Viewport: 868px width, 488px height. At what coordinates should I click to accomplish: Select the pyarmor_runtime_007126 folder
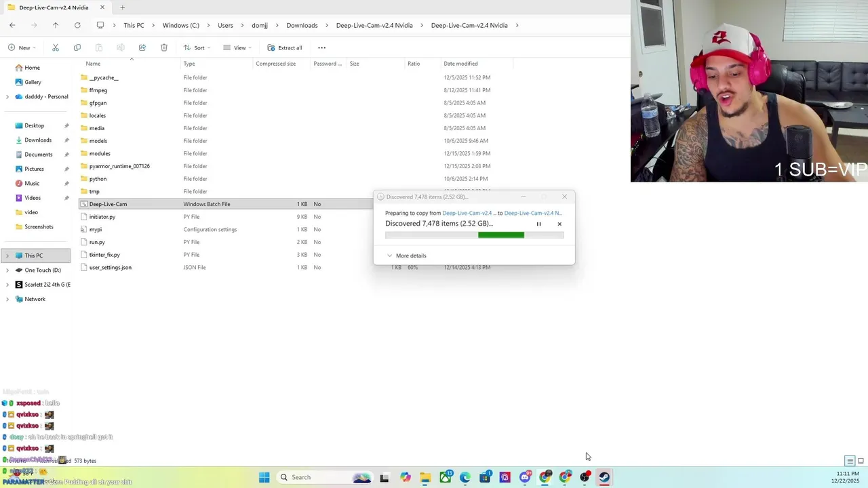[x=119, y=166]
